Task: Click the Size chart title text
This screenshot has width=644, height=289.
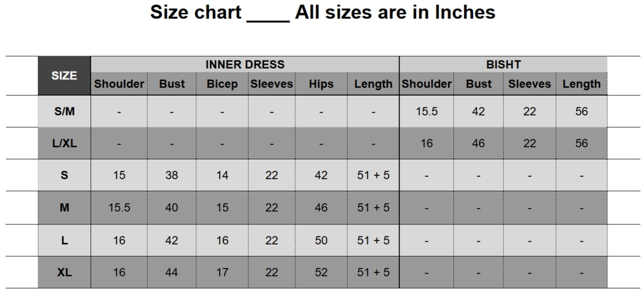Action: click(322, 12)
